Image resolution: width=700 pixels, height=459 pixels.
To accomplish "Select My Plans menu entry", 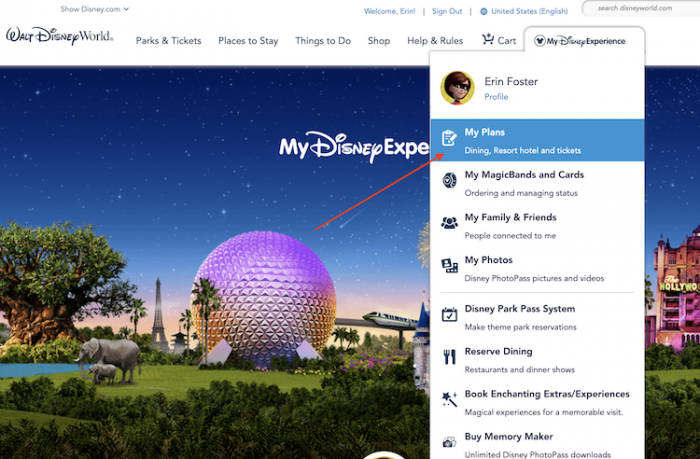I will tap(538, 140).
